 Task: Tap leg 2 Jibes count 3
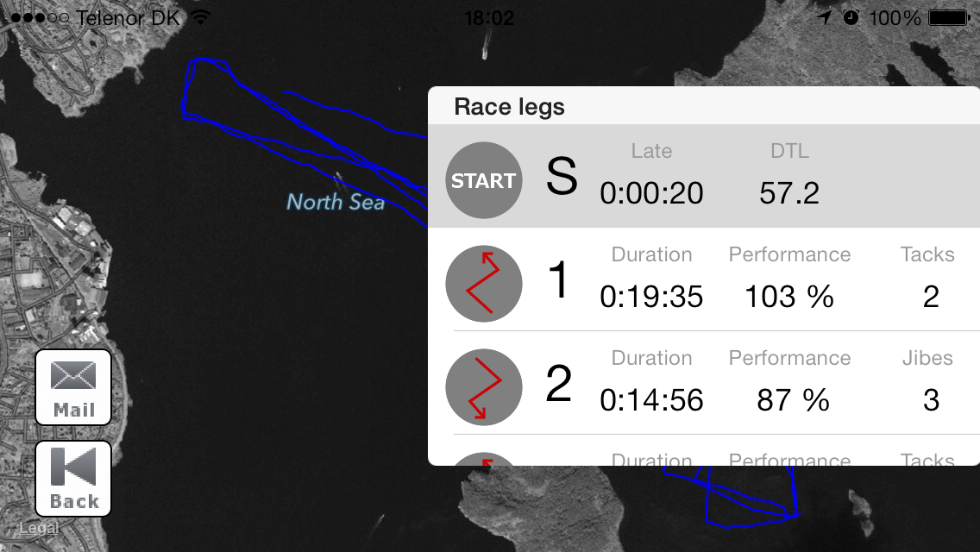tap(931, 400)
